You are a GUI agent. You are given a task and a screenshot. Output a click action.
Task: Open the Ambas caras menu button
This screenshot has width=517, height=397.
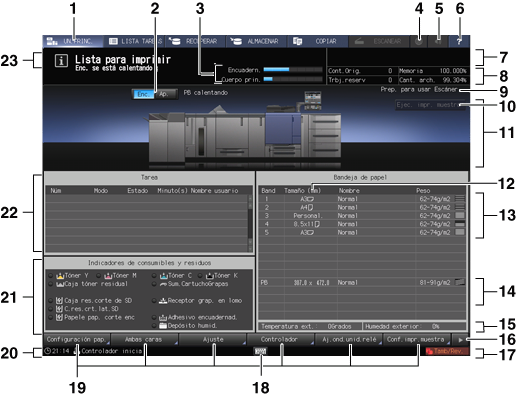145,340
